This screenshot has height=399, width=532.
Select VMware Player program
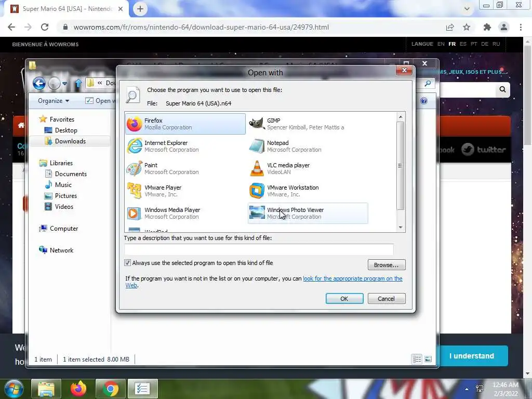tap(185, 191)
